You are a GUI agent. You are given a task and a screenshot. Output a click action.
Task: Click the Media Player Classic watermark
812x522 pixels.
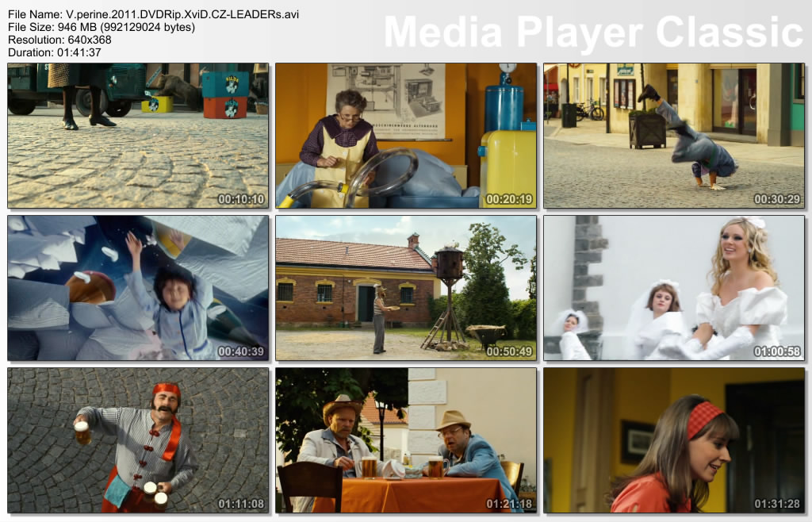point(593,32)
